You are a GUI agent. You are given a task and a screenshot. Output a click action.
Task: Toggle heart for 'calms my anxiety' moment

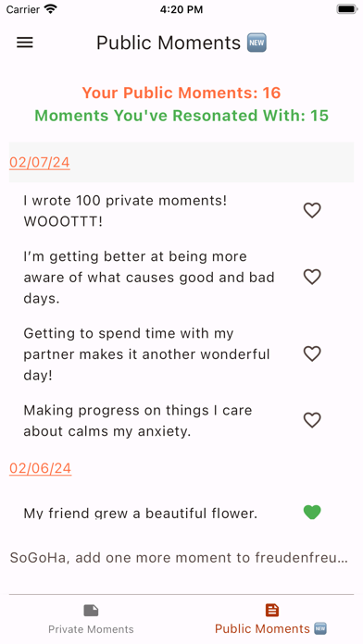coord(312,421)
